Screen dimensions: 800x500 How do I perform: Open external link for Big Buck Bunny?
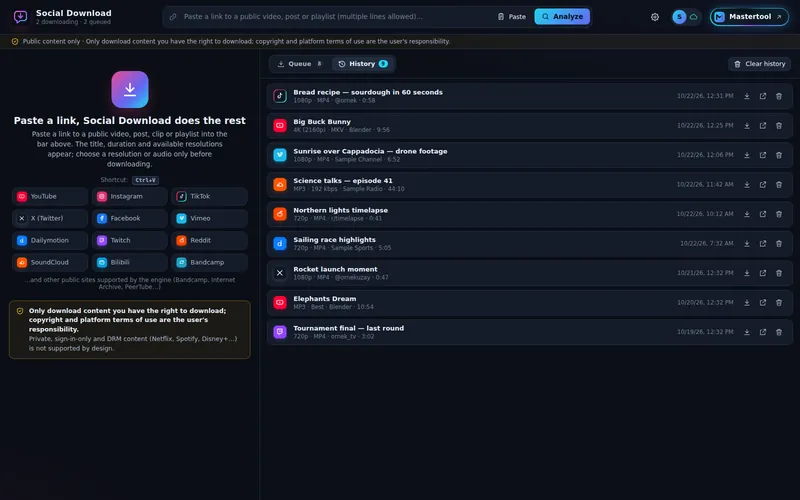(763, 126)
